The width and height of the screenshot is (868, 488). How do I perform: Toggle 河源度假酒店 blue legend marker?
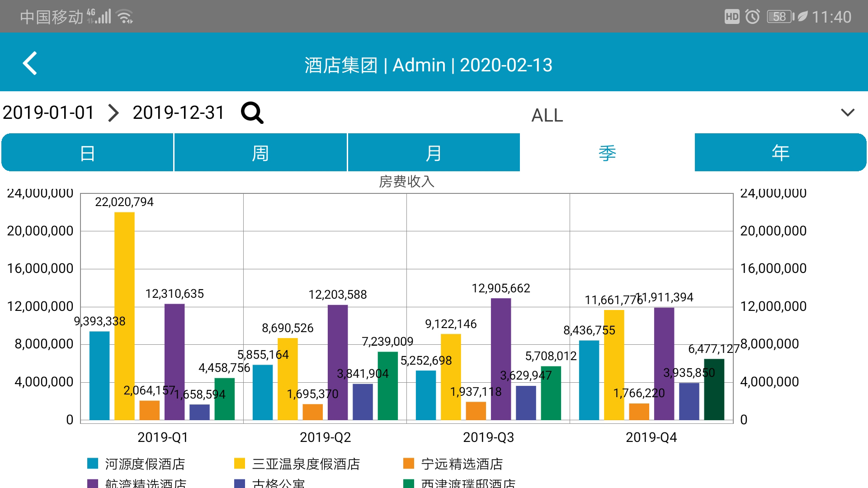[x=93, y=463]
